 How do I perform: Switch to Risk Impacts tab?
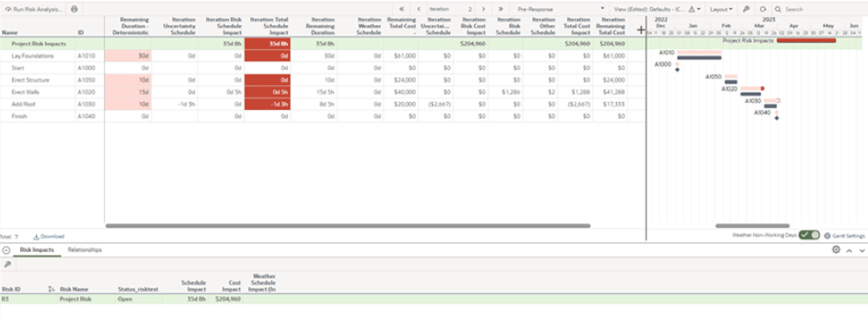point(37,250)
